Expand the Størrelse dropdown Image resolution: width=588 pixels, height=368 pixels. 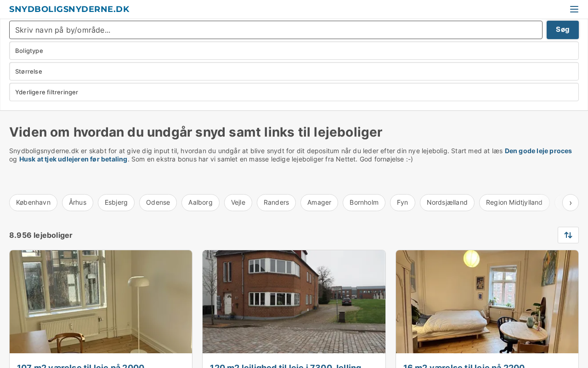(x=294, y=71)
